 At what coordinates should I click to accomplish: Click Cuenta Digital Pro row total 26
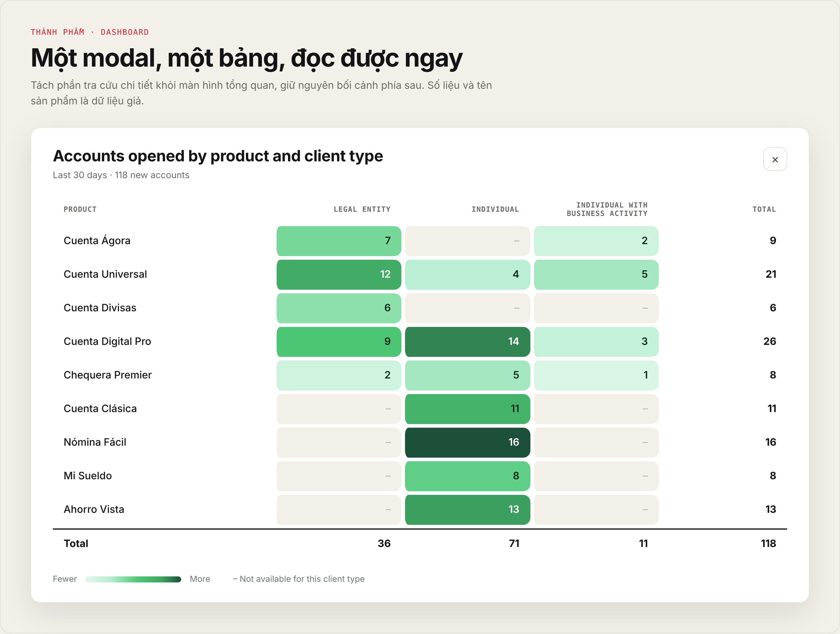click(x=769, y=342)
